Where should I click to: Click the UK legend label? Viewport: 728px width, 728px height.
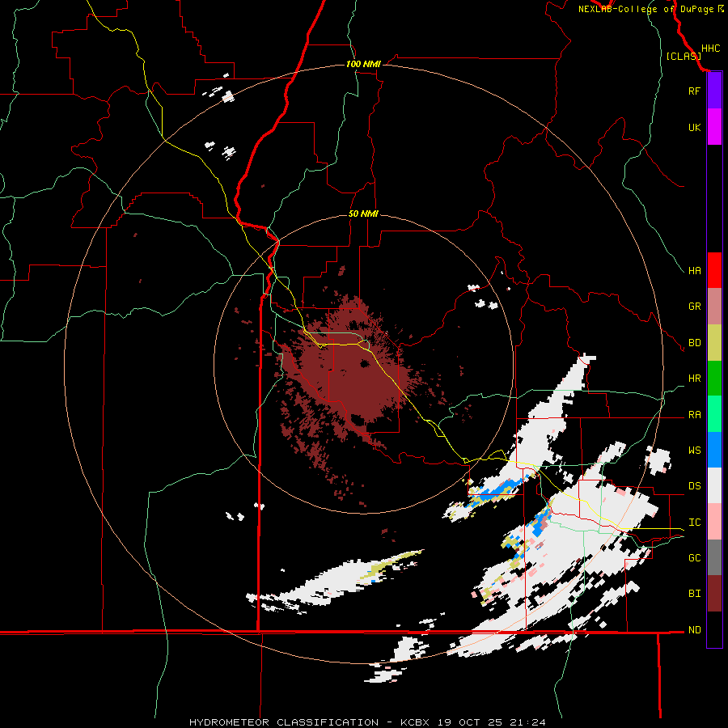click(694, 127)
